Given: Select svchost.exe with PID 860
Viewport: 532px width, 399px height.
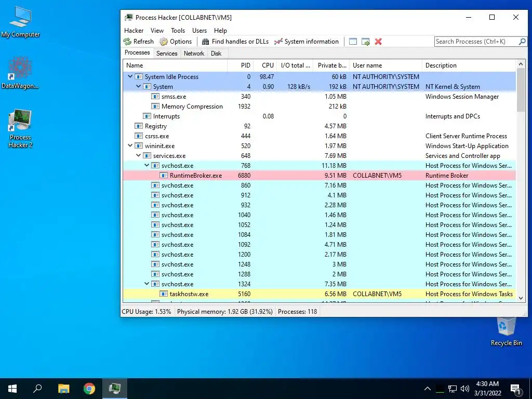Looking at the screenshot, I should click(x=320, y=185).
